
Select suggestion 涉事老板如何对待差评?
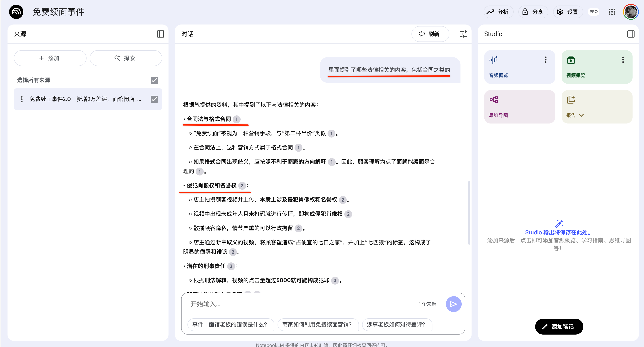coord(397,324)
